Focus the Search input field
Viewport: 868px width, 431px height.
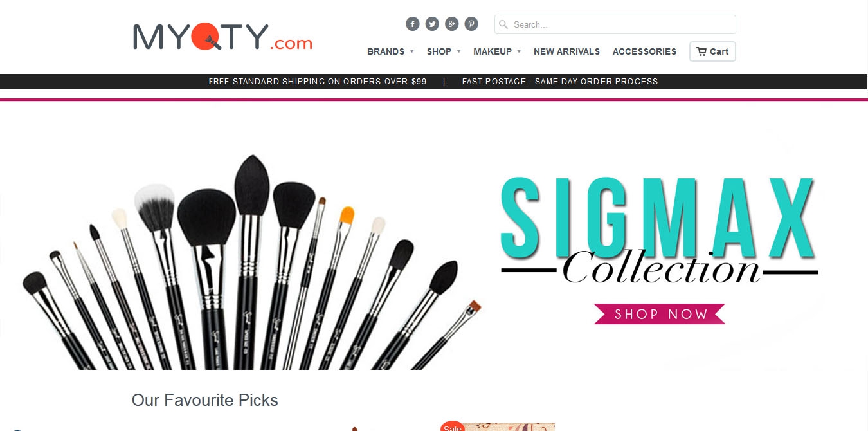615,24
